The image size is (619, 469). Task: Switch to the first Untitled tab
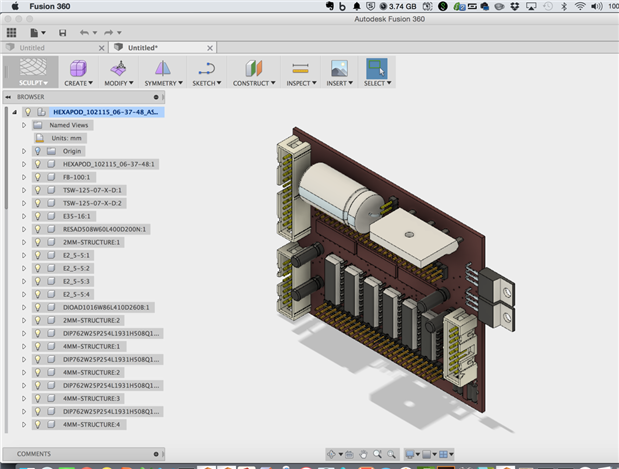point(33,47)
